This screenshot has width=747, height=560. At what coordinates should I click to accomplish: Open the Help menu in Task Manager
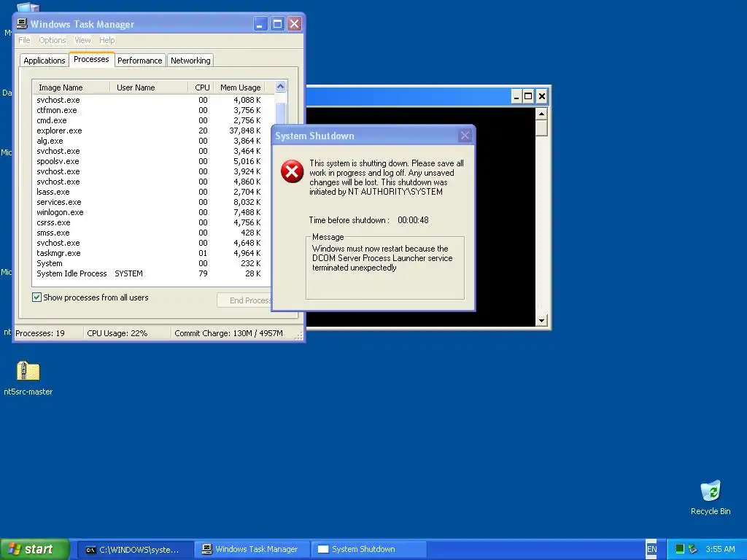107,40
